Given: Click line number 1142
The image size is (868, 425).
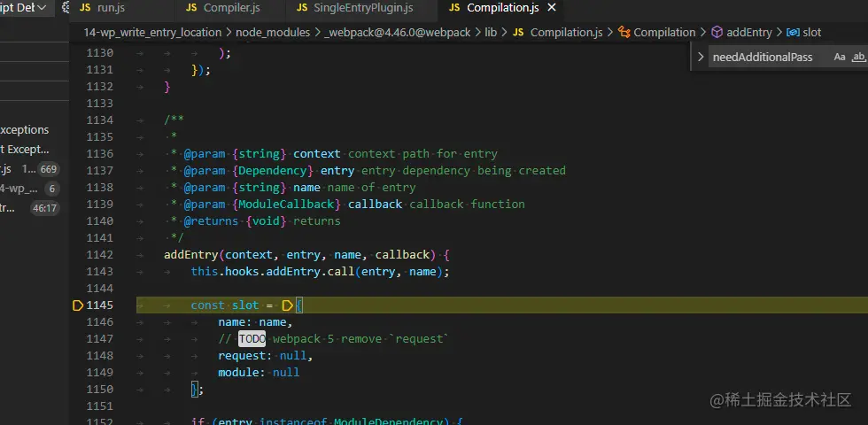Looking at the screenshot, I should point(99,255).
